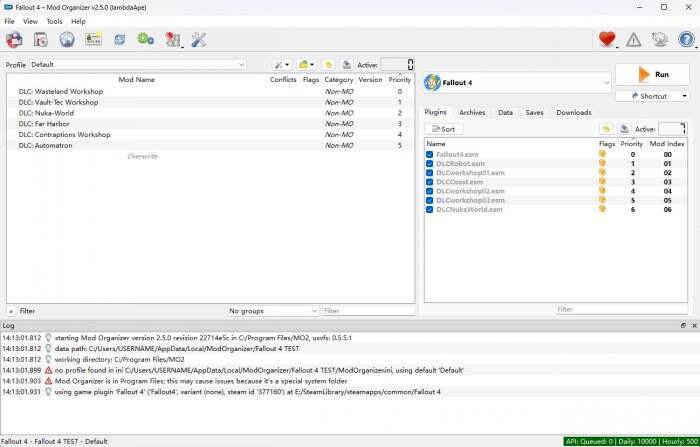Open the Tools menu
Image resolution: width=700 pixels, height=447 pixels.
[x=54, y=21]
